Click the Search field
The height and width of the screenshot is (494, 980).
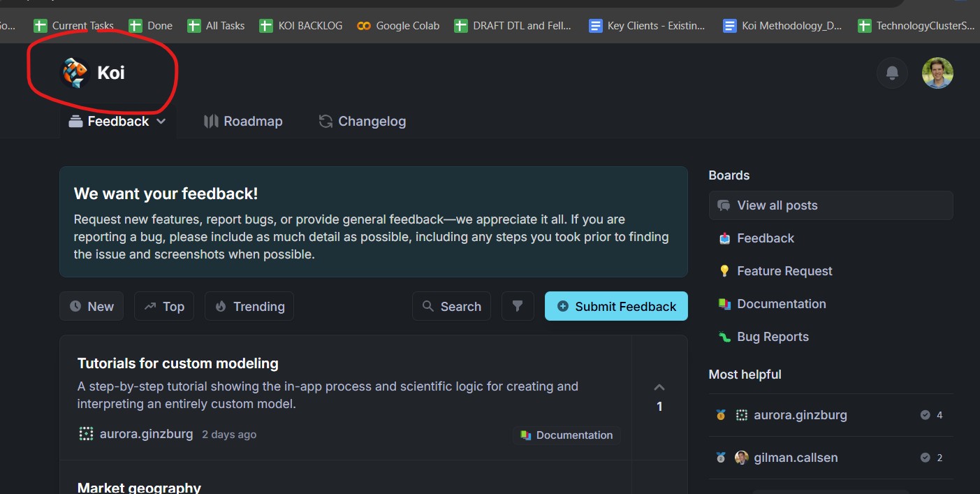[x=452, y=306]
